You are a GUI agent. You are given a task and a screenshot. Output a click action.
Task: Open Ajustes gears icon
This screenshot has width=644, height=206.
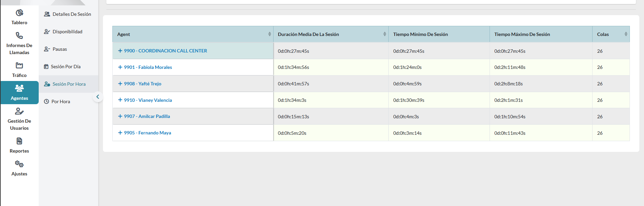click(x=20, y=164)
